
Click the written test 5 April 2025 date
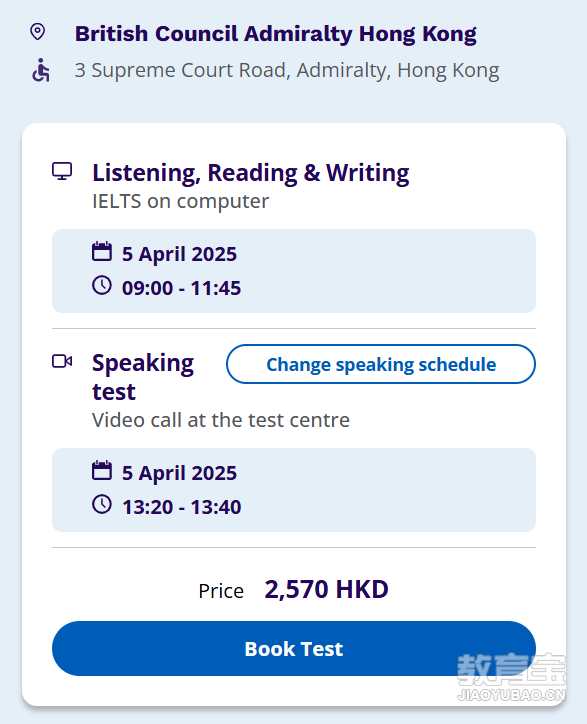pyautogui.click(x=179, y=254)
